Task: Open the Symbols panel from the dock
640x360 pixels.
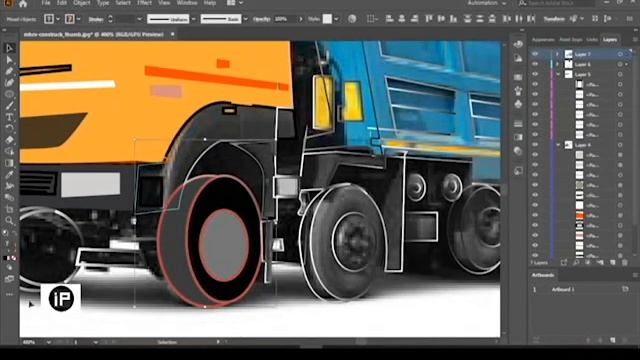Action: coord(518,104)
